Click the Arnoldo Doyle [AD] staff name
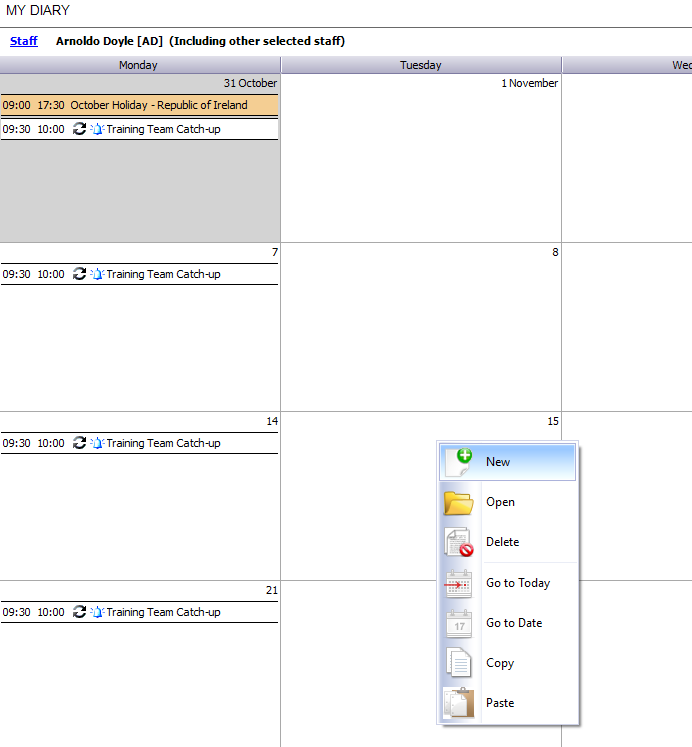692x747 pixels. [x=110, y=41]
